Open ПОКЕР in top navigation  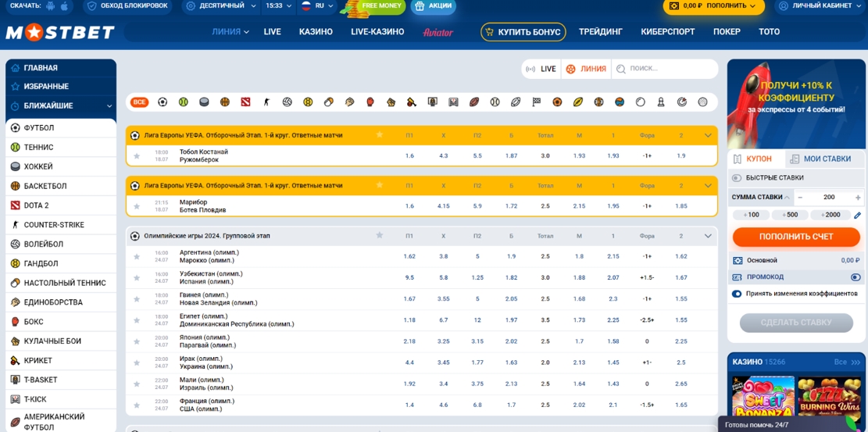click(x=727, y=32)
